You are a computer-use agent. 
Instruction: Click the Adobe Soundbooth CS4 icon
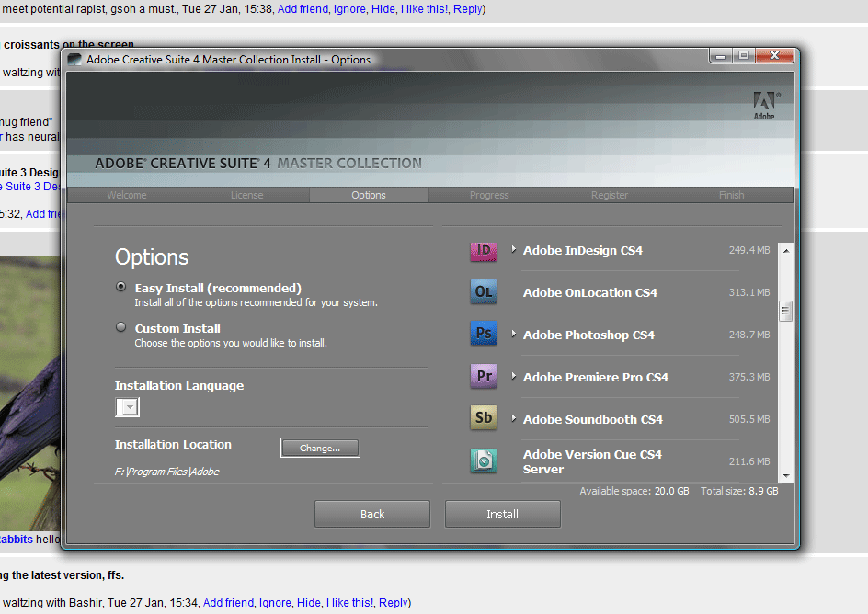[484, 418]
